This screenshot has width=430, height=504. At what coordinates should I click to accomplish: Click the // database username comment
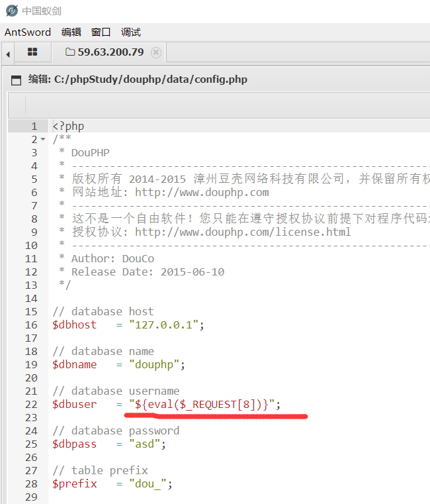[x=116, y=391]
